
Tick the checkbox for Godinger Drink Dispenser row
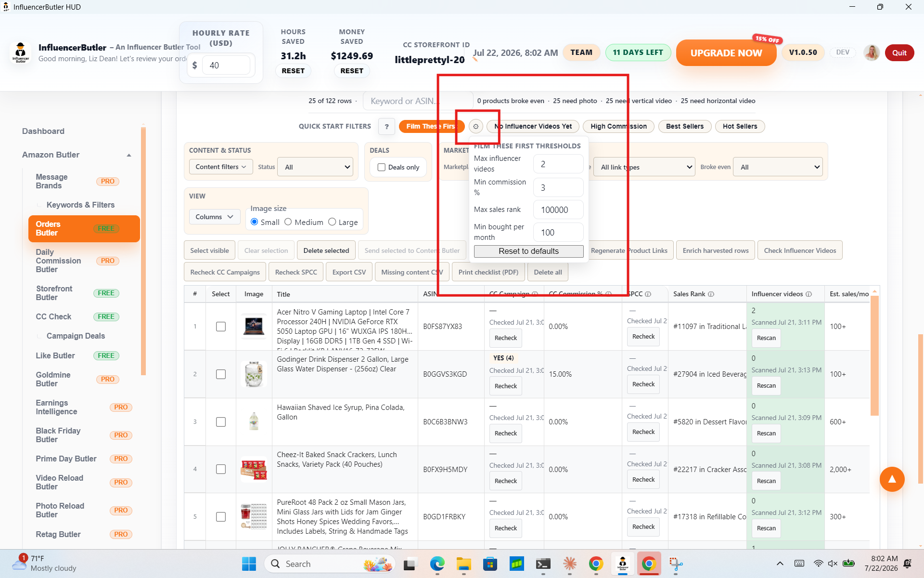[221, 374]
